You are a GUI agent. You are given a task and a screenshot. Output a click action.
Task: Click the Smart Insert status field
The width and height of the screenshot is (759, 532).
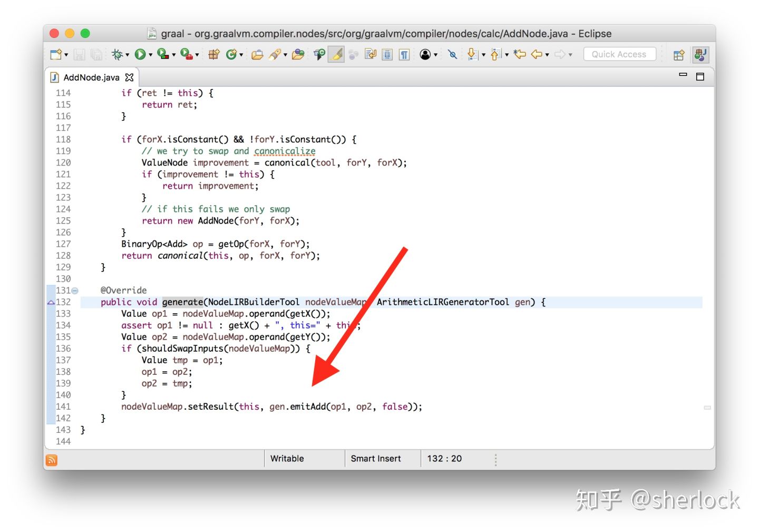pos(383,459)
